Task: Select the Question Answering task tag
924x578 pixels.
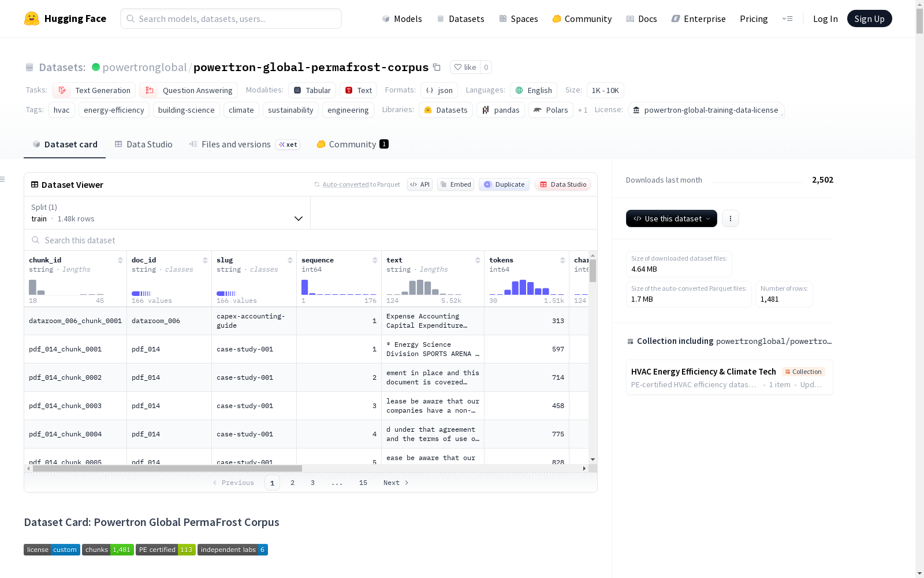Action: pyautogui.click(x=189, y=90)
